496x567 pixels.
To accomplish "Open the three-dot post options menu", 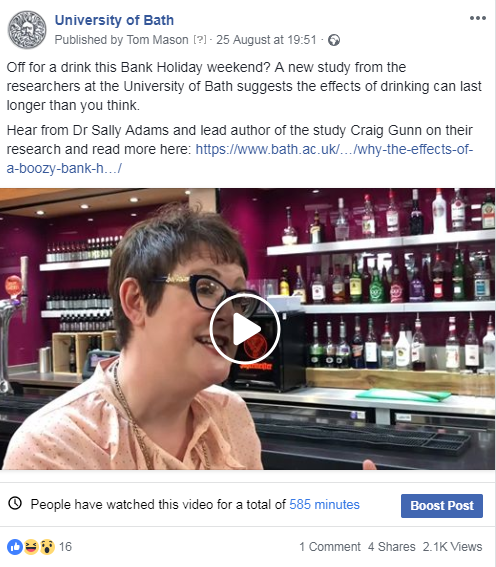I will pyautogui.click(x=478, y=18).
